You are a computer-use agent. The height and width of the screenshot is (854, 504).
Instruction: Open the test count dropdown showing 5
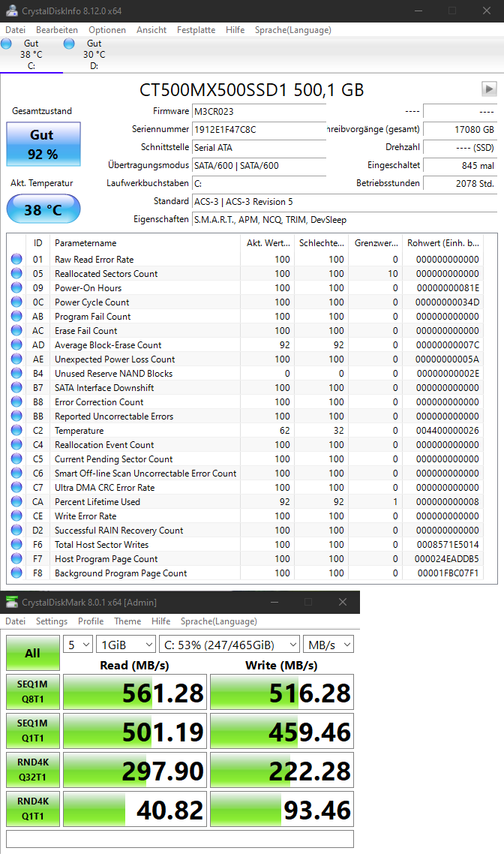click(x=79, y=645)
